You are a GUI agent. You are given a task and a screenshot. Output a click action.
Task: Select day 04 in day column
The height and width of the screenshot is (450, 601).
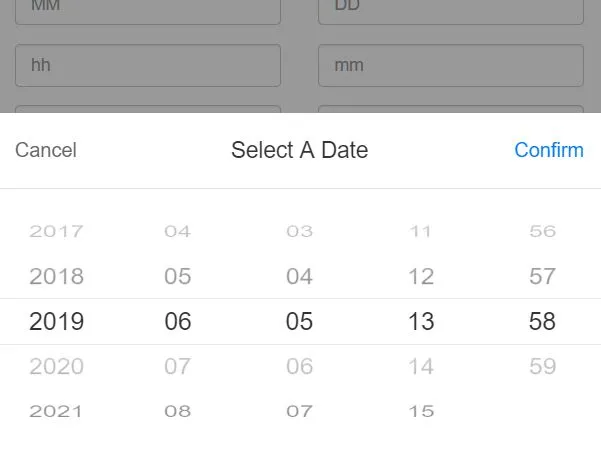click(x=299, y=276)
